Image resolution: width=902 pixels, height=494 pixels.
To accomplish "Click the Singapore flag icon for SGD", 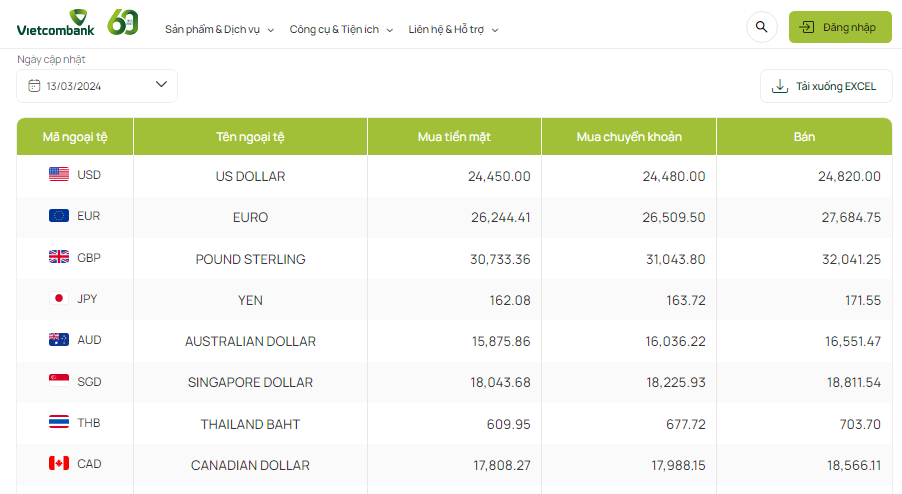I will click(59, 381).
